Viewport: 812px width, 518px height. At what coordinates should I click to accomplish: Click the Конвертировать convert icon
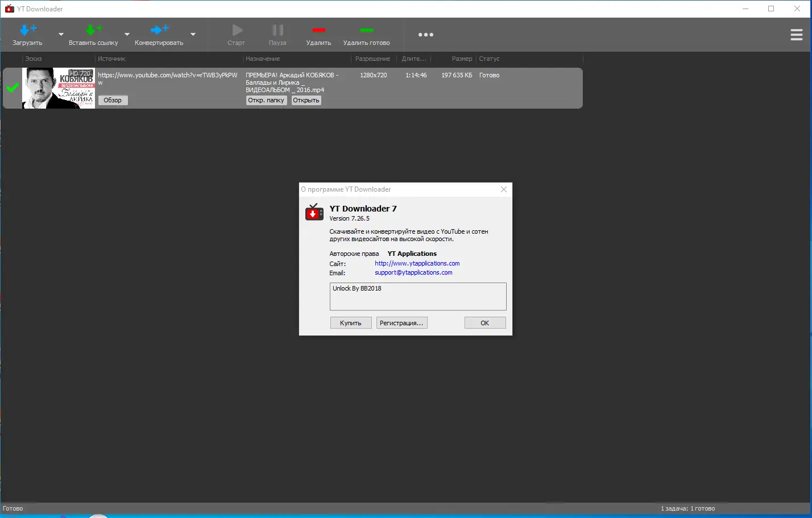(159, 30)
